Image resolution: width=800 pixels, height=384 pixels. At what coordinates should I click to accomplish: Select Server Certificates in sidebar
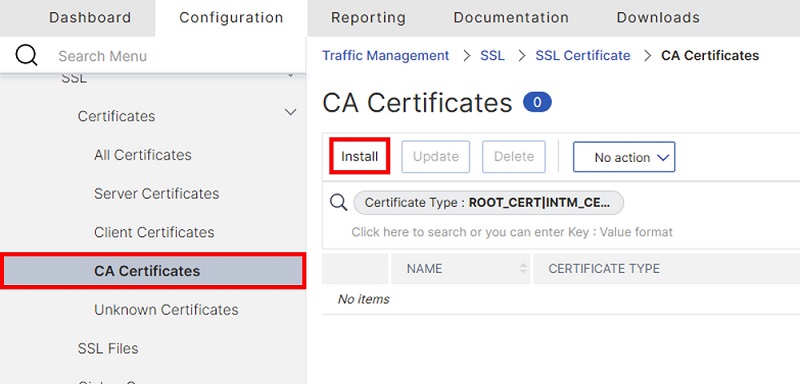click(x=157, y=194)
